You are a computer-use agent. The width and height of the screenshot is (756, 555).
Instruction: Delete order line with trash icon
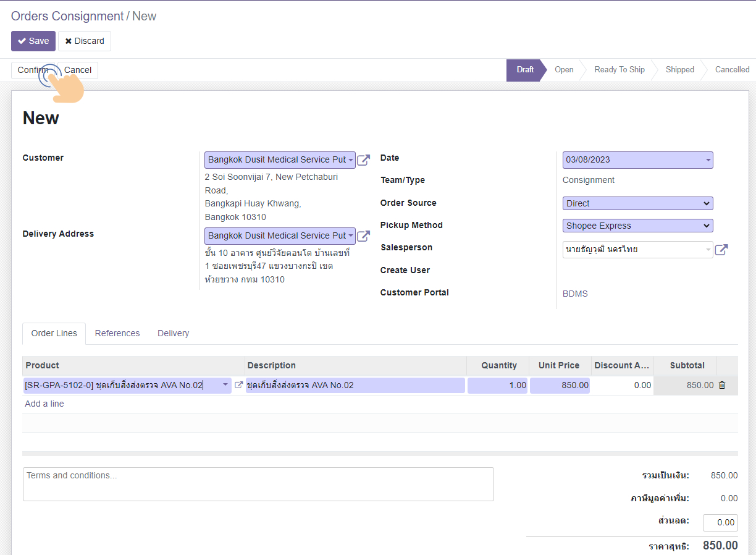pyautogui.click(x=722, y=385)
